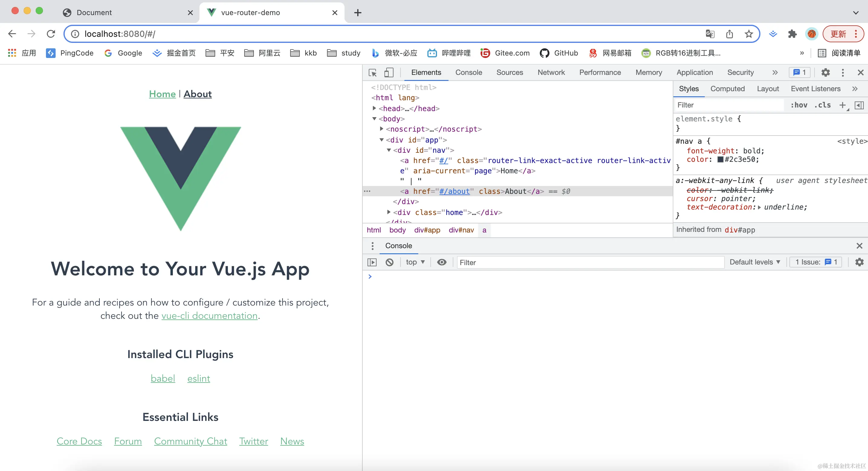Click the #2c3e50 color swatch

pyautogui.click(x=721, y=160)
